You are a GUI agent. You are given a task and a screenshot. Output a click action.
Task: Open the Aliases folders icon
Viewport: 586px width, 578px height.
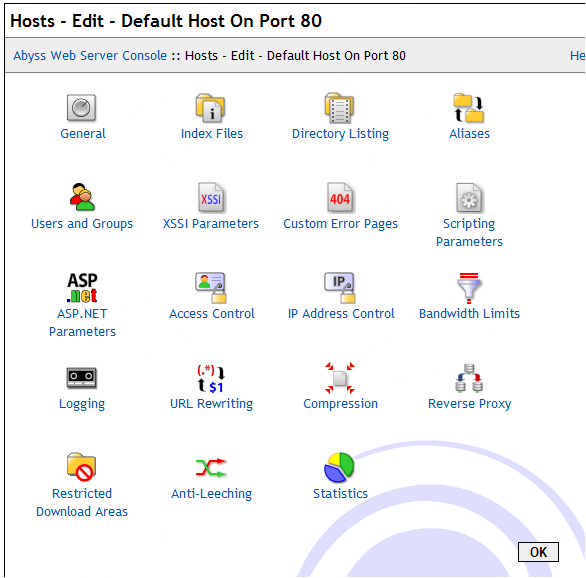tap(469, 108)
